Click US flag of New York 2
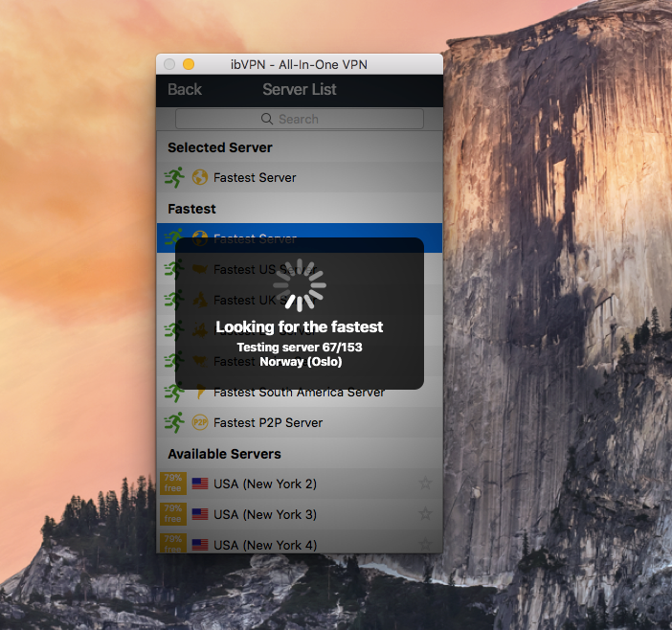Image resolution: width=672 pixels, height=630 pixels. click(200, 484)
